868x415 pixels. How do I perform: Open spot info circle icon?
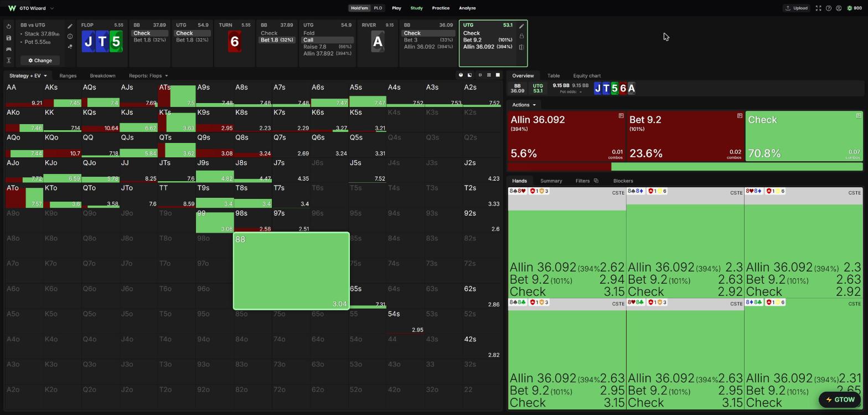pos(70,37)
